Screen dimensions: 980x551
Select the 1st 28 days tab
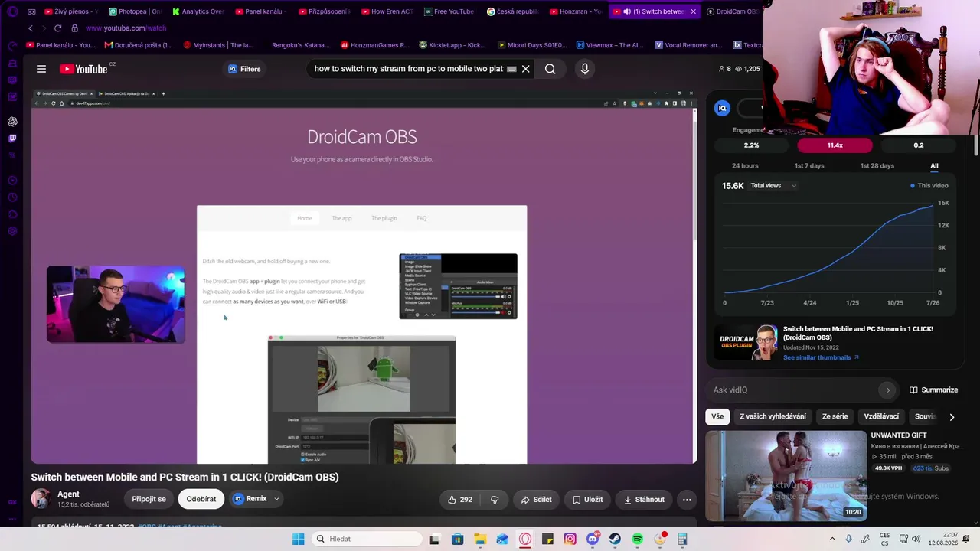(x=877, y=165)
